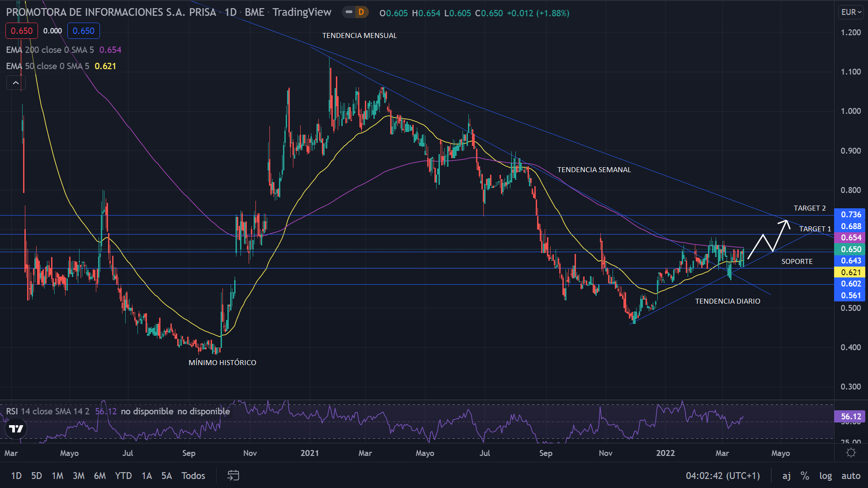Collapse the indicator legend arrow
The height and width of the screenshot is (488, 868).
[x=16, y=83]
